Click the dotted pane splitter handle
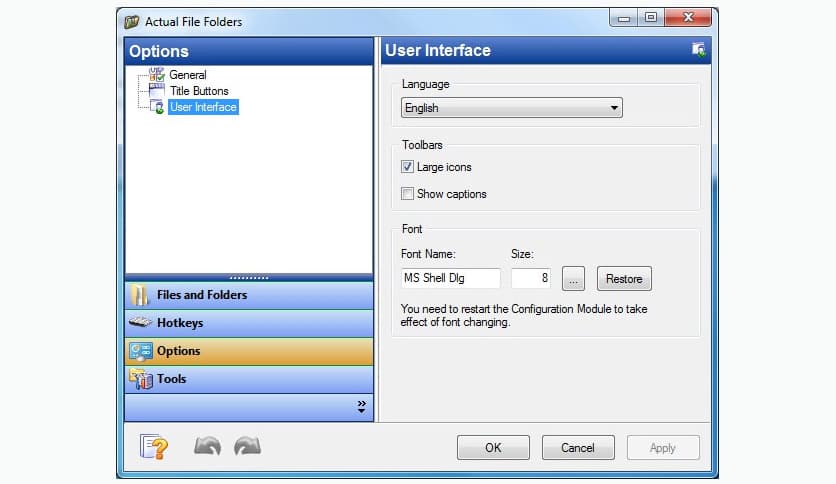The image size is (836, 484). point(249,278)
